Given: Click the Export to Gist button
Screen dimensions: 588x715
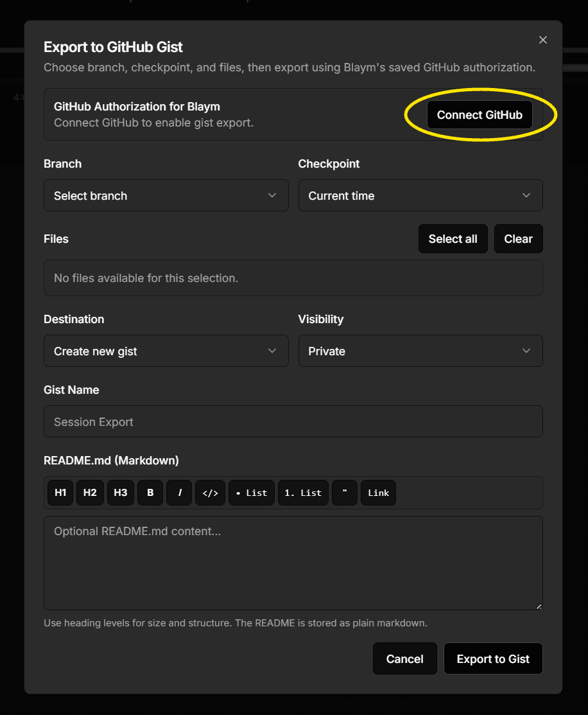Looking at the screenshot, I should (493, 658).
